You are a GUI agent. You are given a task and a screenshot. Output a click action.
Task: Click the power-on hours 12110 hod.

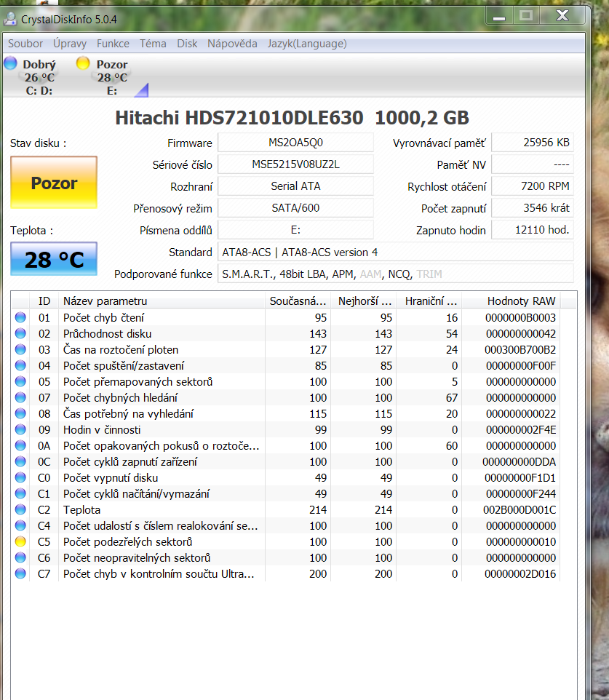pos(533,230)
